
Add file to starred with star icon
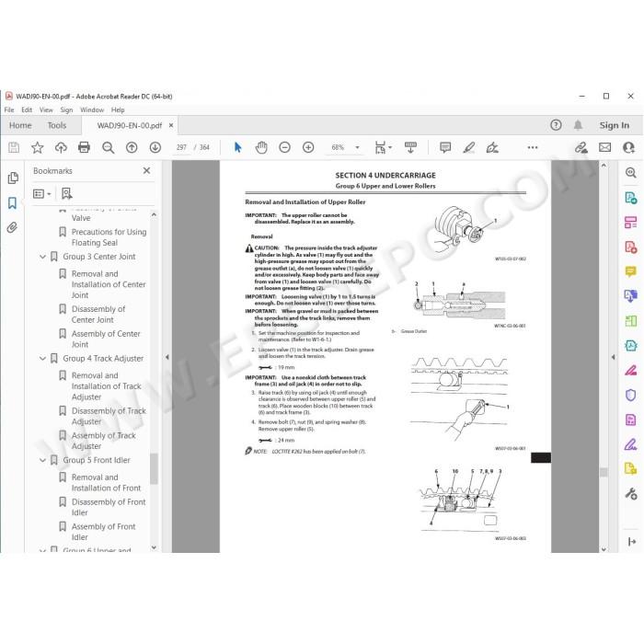(38, 147)
